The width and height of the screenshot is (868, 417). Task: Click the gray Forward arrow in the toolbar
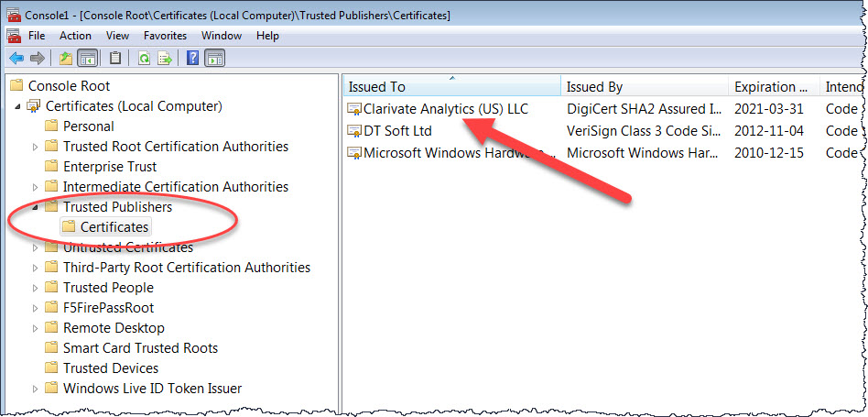point(38,58)
